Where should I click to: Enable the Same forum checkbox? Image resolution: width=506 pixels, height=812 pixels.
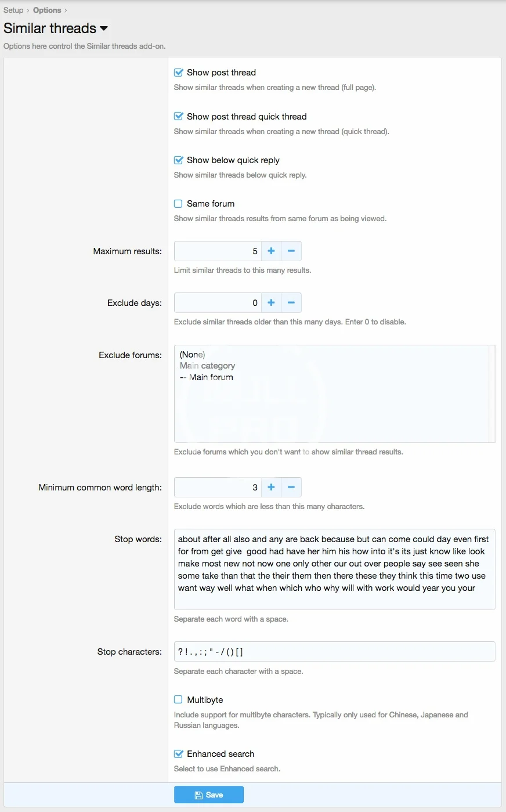tap(179, 204)
